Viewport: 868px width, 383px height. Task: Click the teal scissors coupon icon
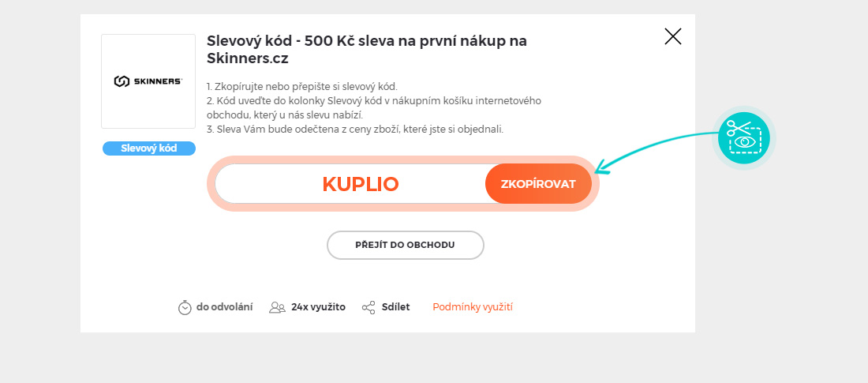tap(744, 137)
